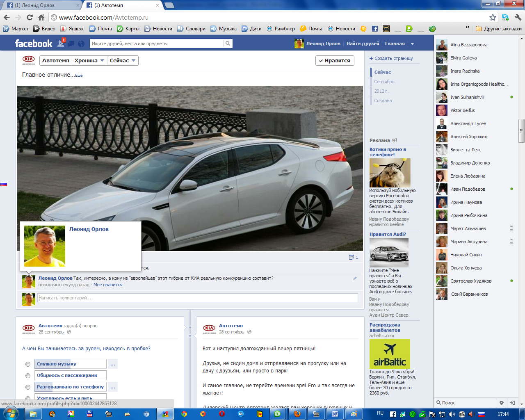Click Skype extension icon in Chrome toolbar

pos(505,17)
